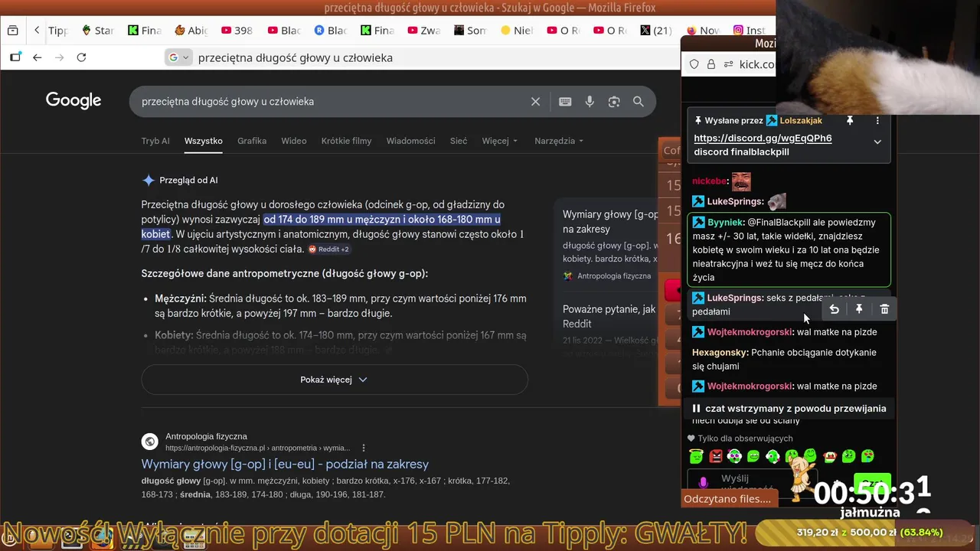Go back with Firefox back arrow
The image size is (980, 551).
pyautogui.click(x=37, y=57)
